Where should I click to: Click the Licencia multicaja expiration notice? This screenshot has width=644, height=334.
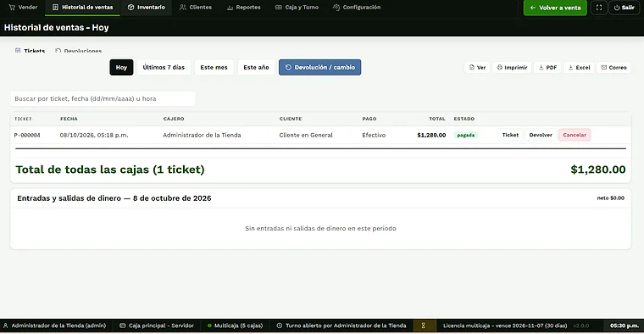(505, 326)
